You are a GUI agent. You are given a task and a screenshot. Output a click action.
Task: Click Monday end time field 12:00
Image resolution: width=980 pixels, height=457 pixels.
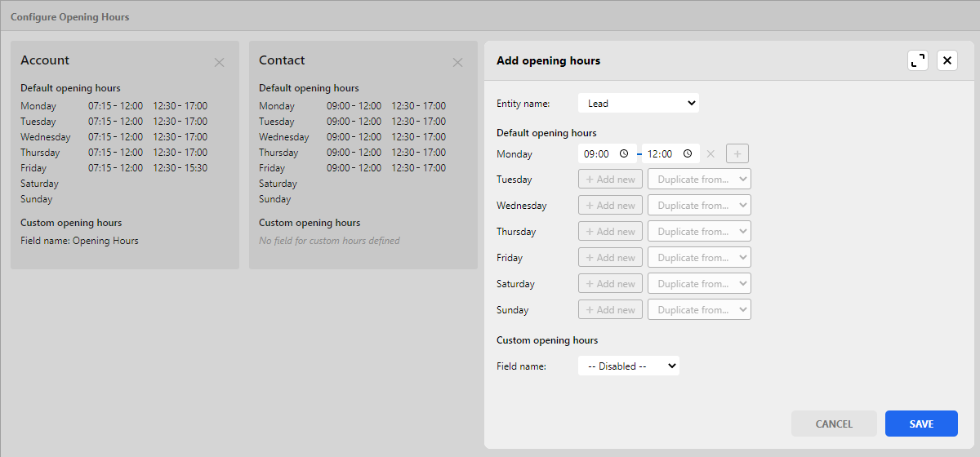[x=661, y=153]
